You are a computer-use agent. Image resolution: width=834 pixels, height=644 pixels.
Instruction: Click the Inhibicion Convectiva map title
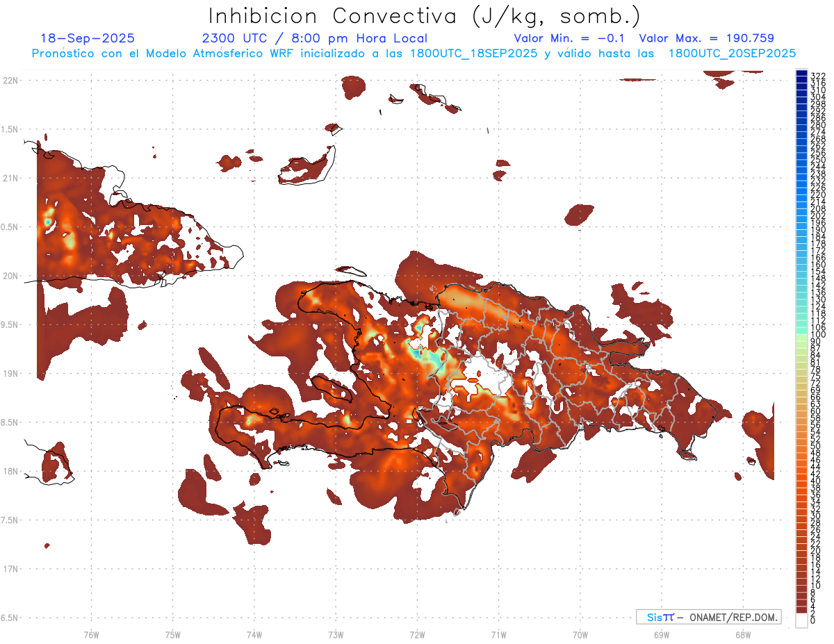(425, 15)
